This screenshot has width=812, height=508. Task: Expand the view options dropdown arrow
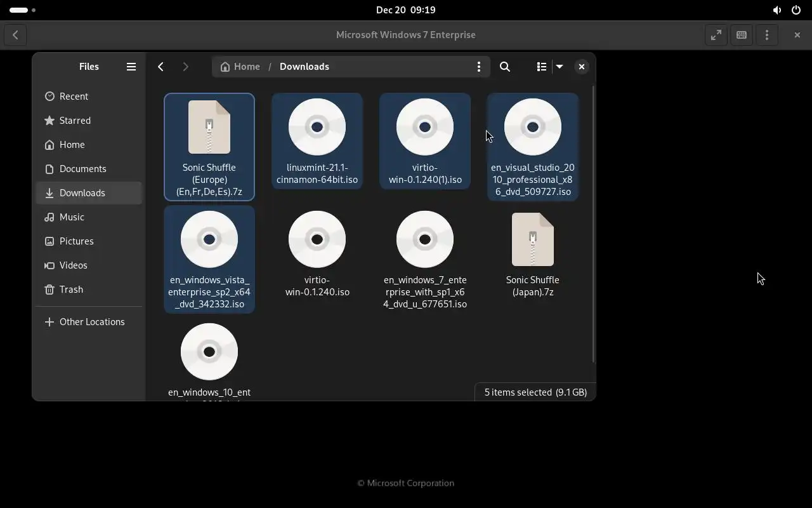pos(560,67)
